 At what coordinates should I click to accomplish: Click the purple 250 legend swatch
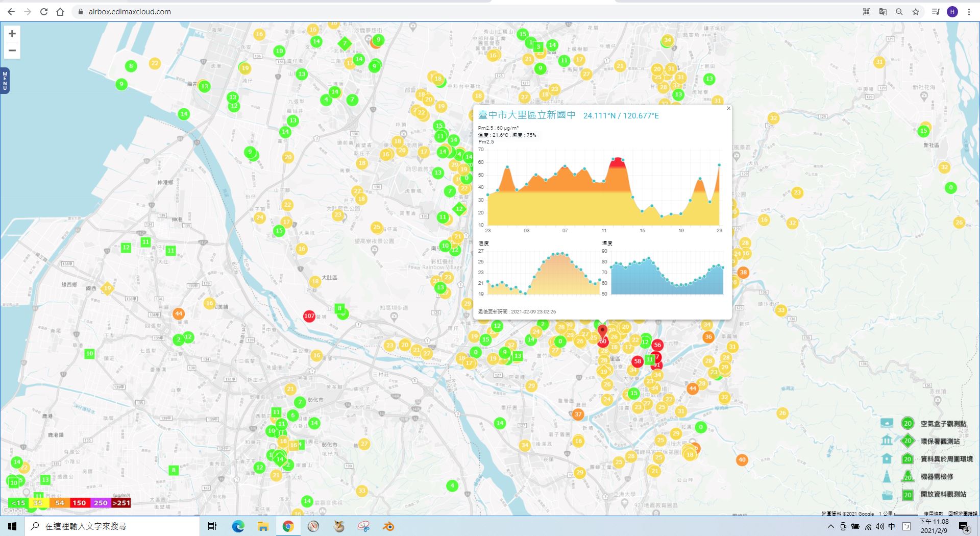click(101, 503)
